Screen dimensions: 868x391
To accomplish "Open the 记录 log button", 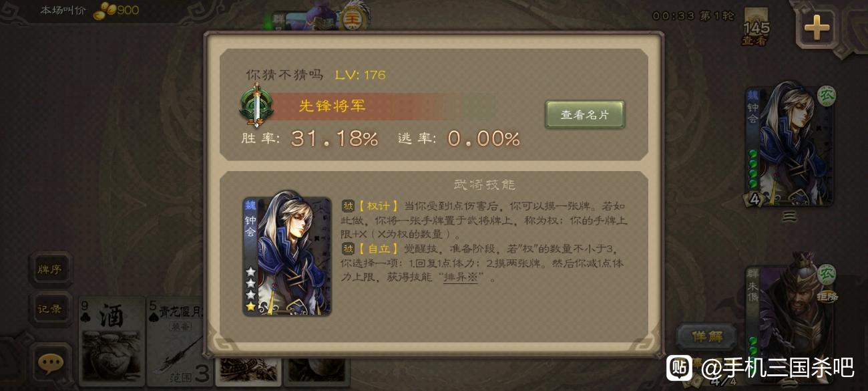I will click(50, 309).
